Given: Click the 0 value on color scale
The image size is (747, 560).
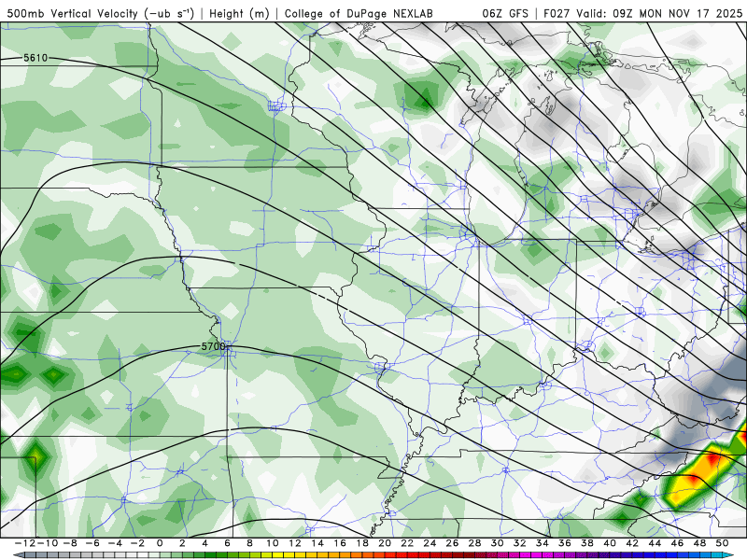Looking at the screenshot, I should tap(160, 543).
